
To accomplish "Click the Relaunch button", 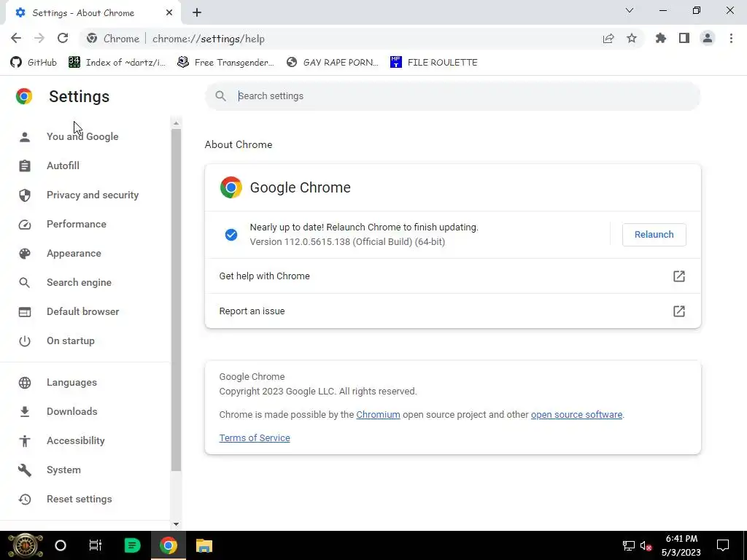I will (x=654, y=235).
